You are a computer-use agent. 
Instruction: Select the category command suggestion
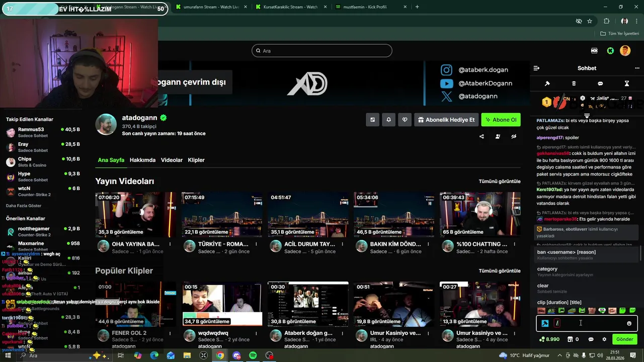pyautogui.click(x=587, y=271)
